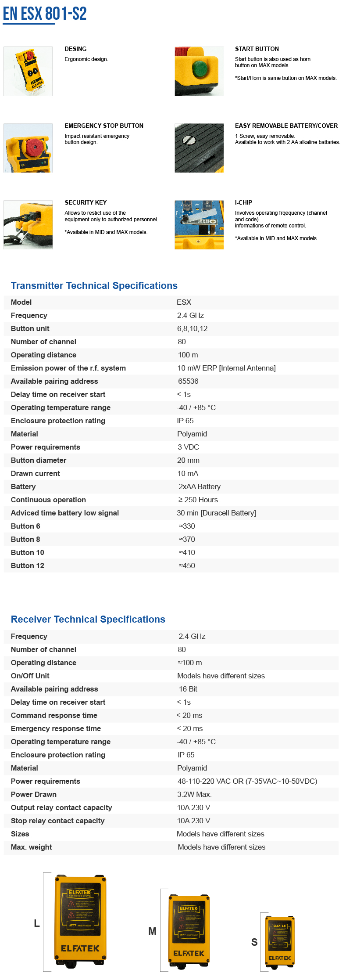The width and height of the screenshot is (346, 980).
Task: Choose the small (S) receiver image
Action: coord(280,941)
